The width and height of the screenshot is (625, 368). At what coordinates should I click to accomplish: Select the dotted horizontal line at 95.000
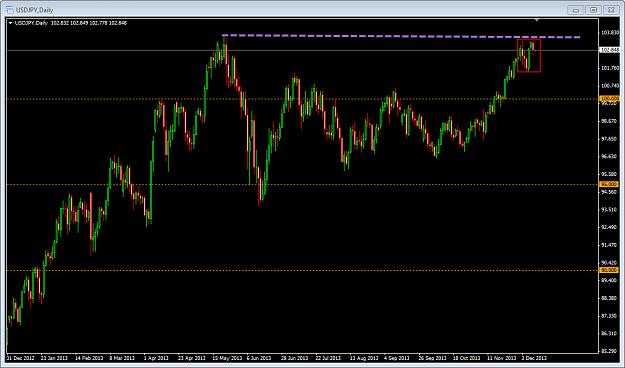[303, 184]
